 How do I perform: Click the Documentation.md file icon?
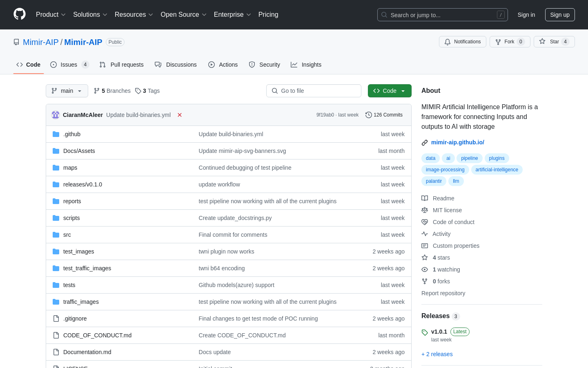[56, 352]
